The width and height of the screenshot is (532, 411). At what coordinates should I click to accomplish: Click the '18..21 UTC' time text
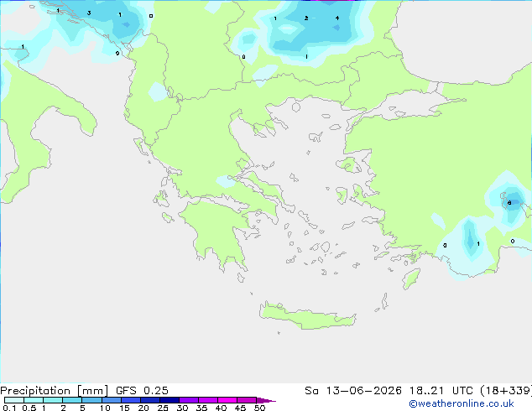click(441, 391)
